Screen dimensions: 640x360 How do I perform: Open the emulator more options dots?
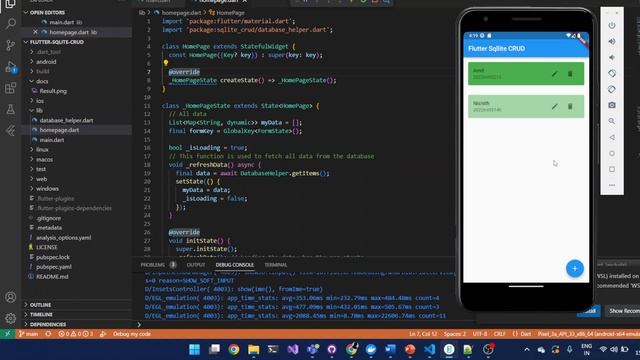click(612, 185)
